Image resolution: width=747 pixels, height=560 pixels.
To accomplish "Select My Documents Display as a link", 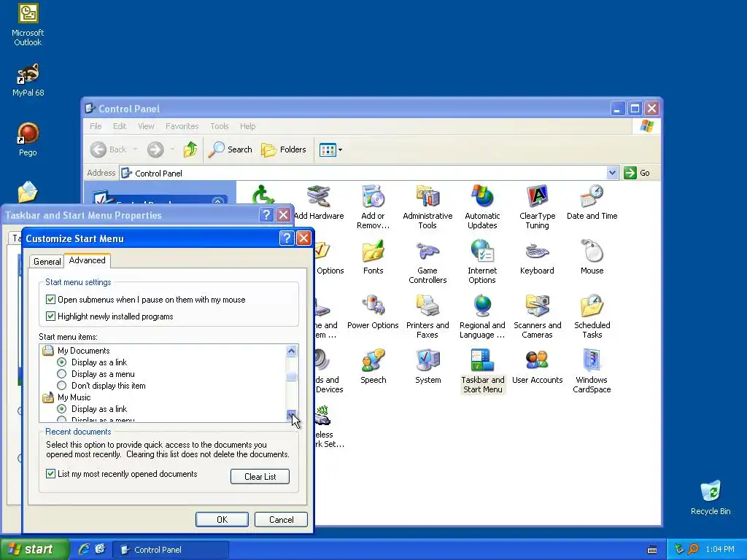I will click(61, 362).
